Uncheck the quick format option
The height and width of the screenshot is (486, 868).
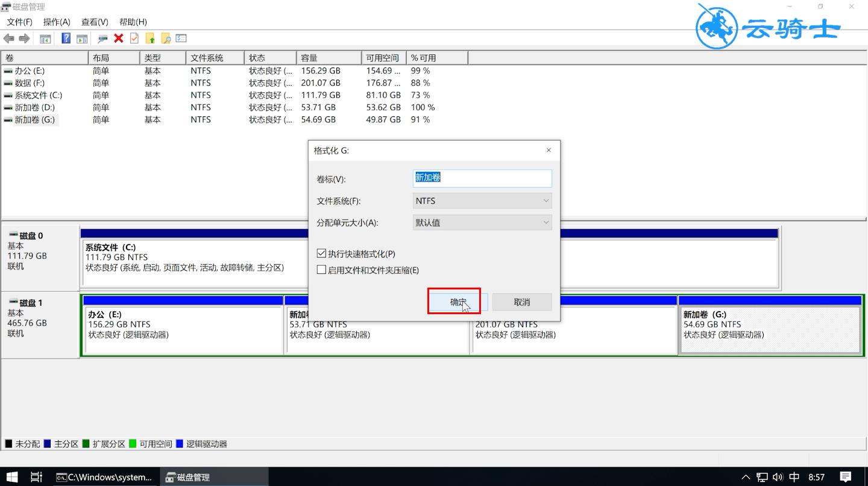click(x=321, y=253)
